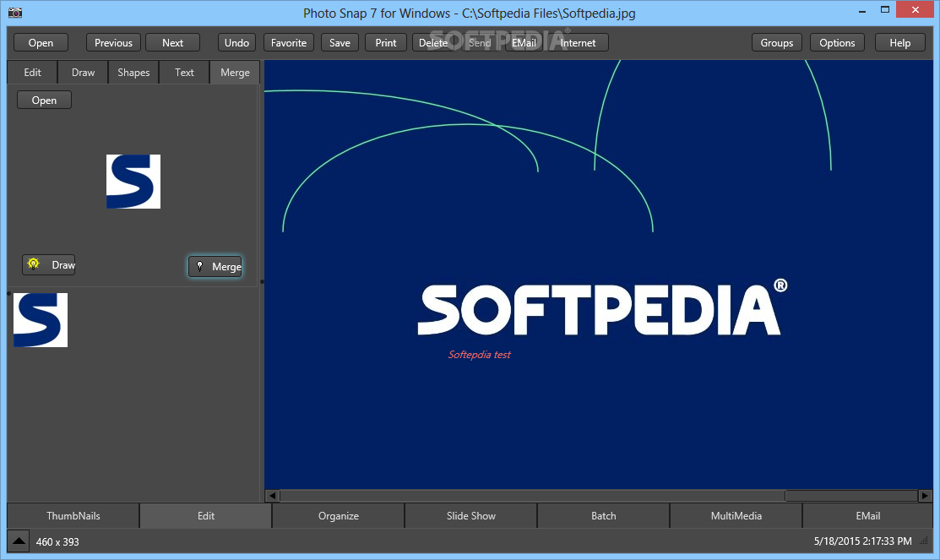Open the Options dialog
Screen dimensions: 940x560
click(x=838, y=42)
